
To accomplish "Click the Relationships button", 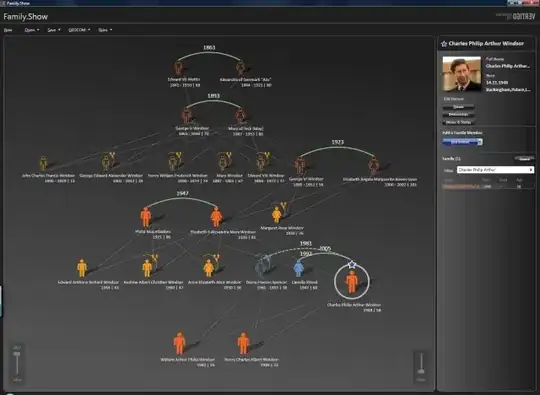I will [458, 114].
